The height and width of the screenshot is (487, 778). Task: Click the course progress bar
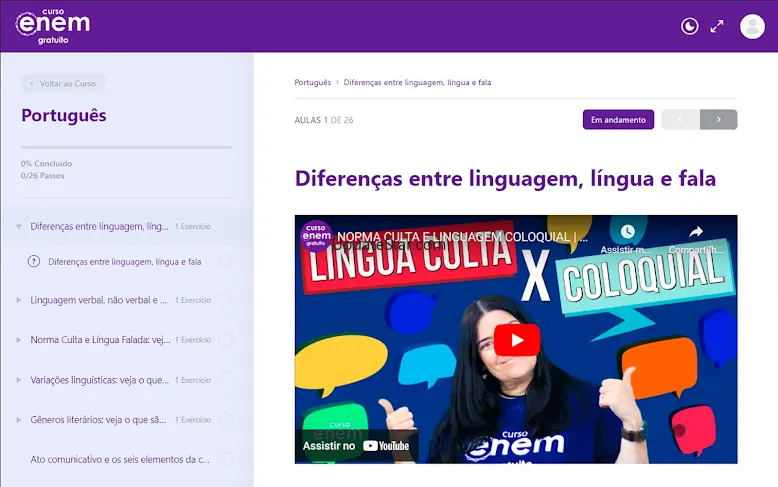pyautogui.click(x=127, y=147)
